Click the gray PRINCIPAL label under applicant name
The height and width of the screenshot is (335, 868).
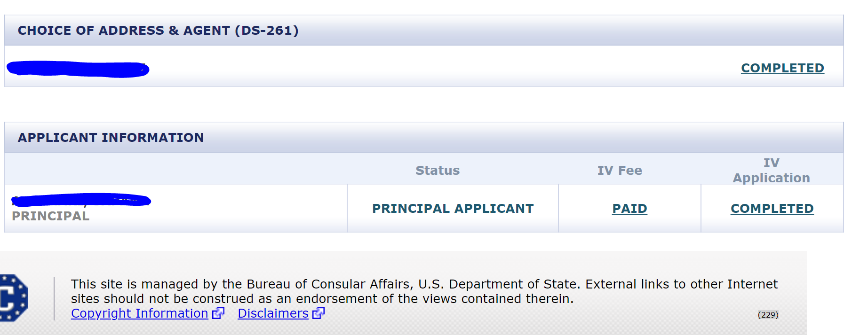tap(50, 216)
